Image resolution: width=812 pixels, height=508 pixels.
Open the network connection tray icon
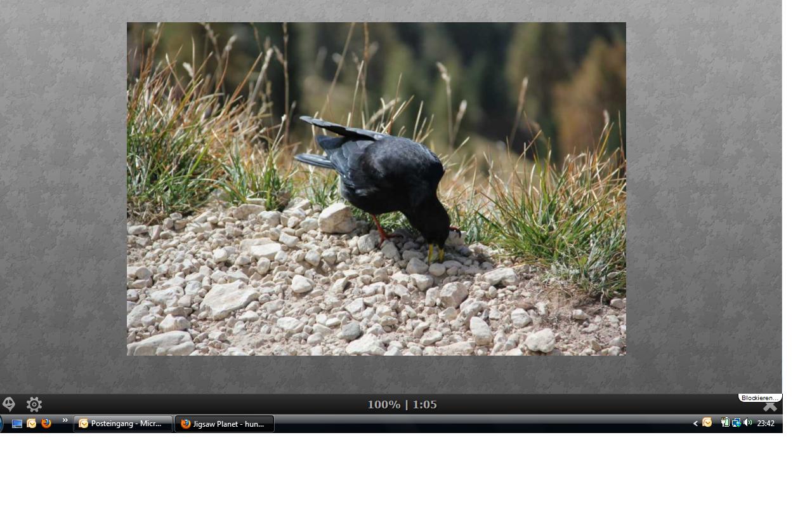click(x=737, y=423)
